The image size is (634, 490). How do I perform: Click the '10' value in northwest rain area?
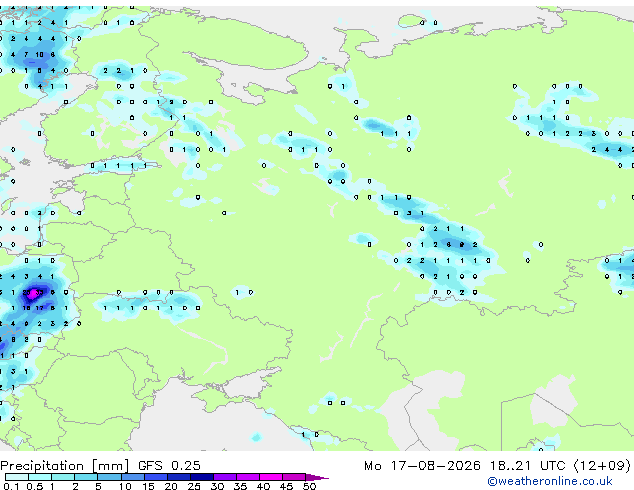click(x=39, y=55)
